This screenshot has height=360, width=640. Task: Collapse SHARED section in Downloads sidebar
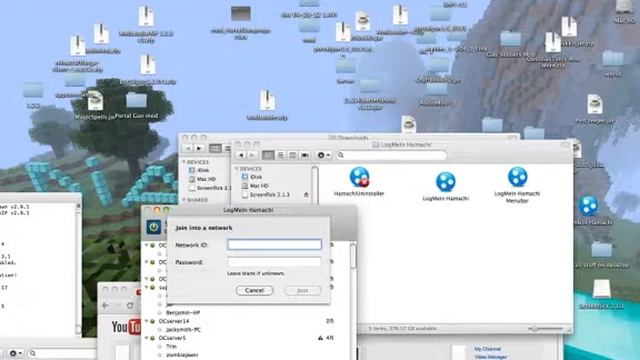[x=184, y=200]
